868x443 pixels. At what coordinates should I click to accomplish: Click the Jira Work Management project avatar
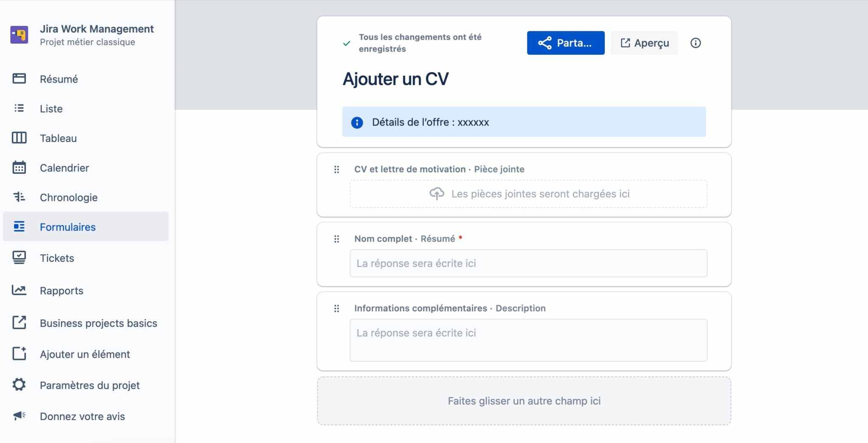[19, 35]
